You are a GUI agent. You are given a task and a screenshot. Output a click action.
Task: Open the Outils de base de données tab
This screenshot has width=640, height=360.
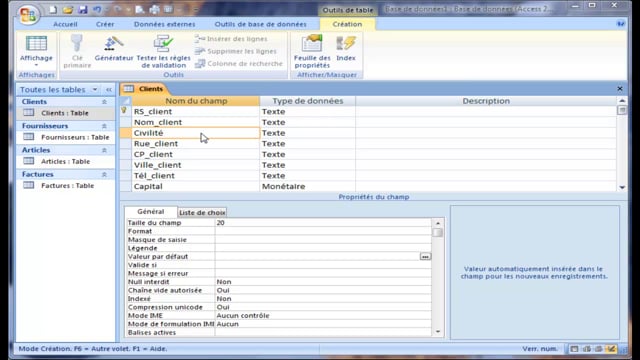pyautogui.click(x=260, y=24)
